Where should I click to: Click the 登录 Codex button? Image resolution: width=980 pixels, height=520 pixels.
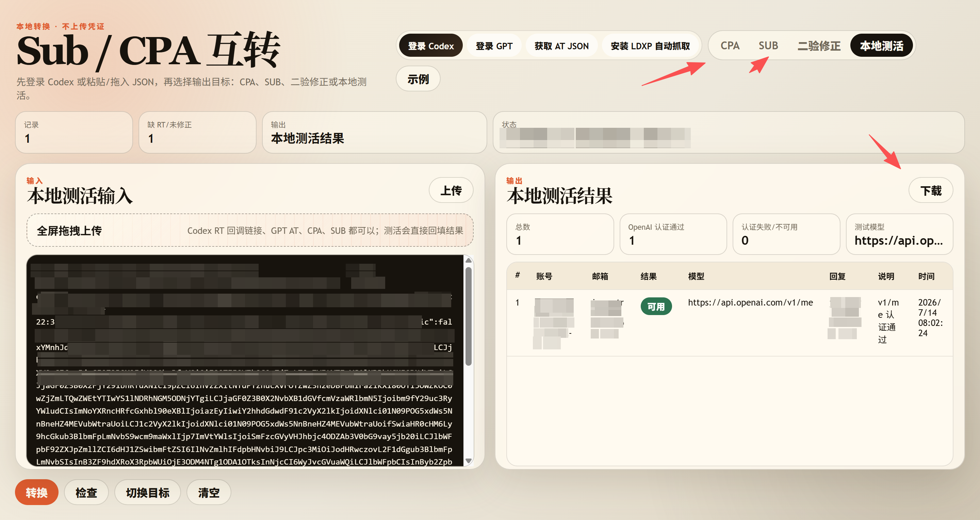click(x=431, y=46)
